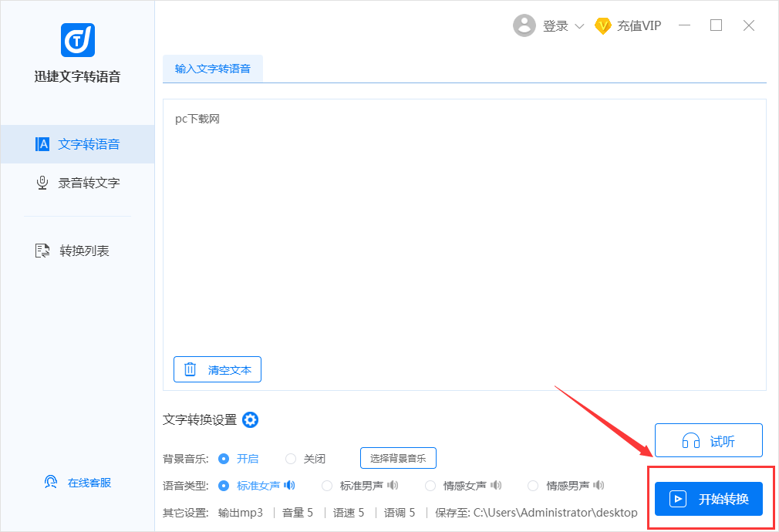Click the gear icon beside 文字转换设置

[250, 420]
